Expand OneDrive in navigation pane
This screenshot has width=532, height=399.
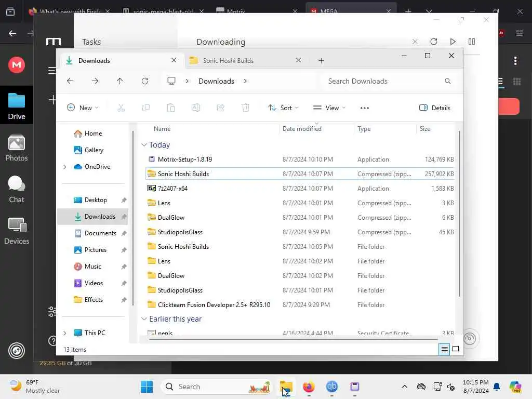(64, 167)
